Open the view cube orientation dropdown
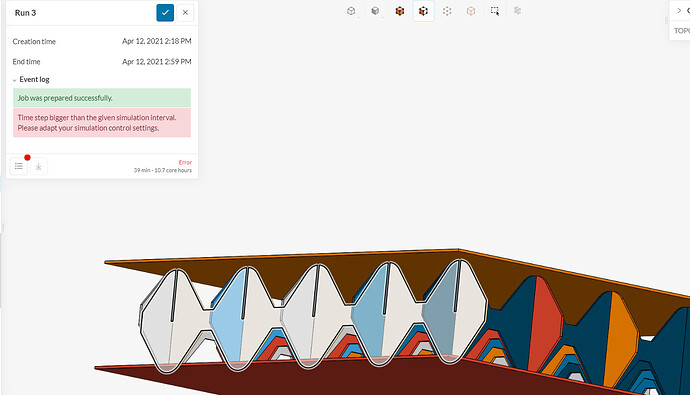This screenshot has height=395, width=690. pyautogui.click(x=351, y=11)
